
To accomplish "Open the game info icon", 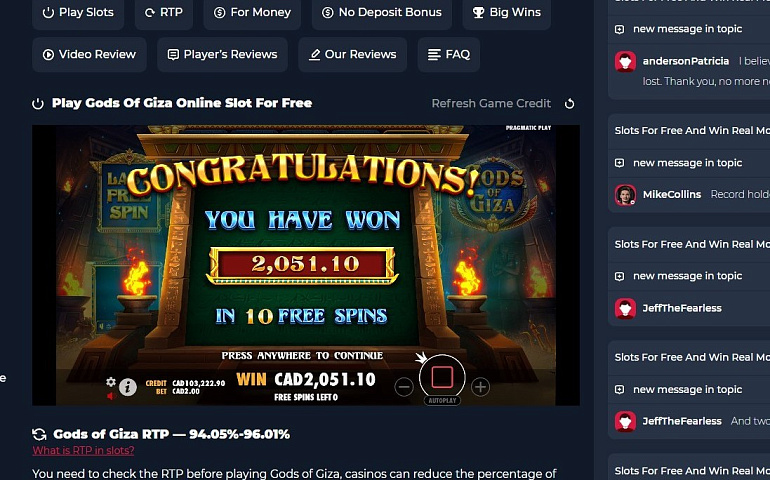I will tap(128, 387).
